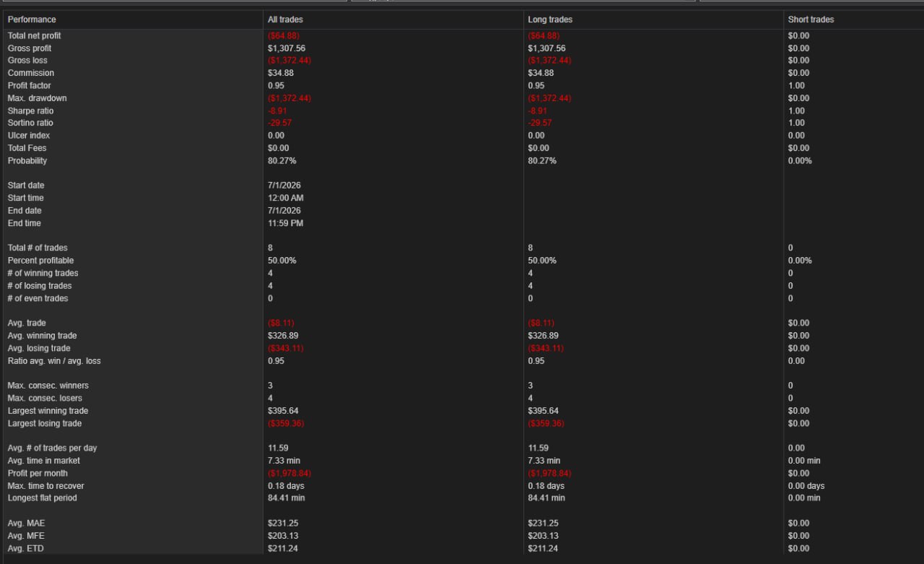Click the All trades Gross loss ($1,372.44)
The image size is (924, 564).
click(289, 61)
